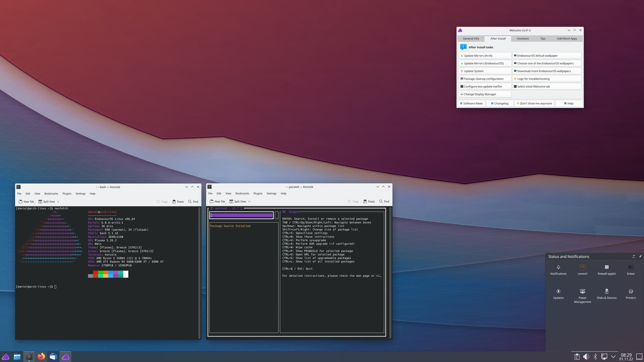
Task: Click Find in pacseek Konsole toolbar
Action: pyautogui.click(x=384, y=202)
